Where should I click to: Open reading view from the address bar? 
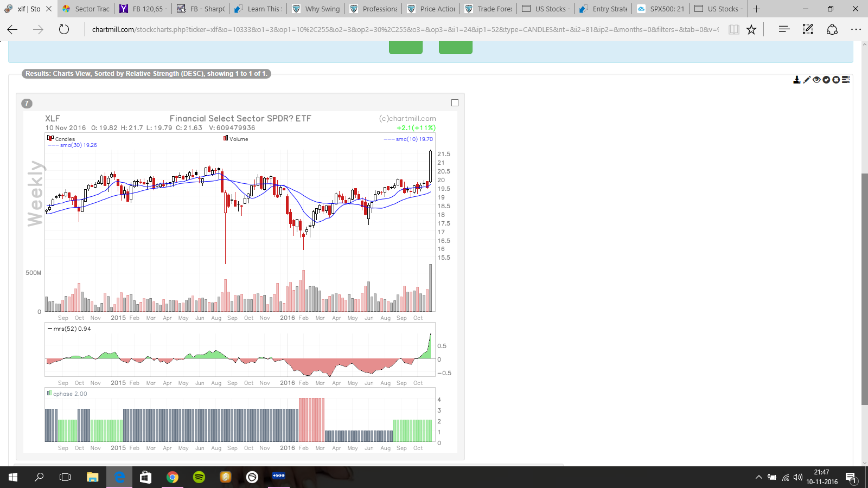[x=733, y=29]
